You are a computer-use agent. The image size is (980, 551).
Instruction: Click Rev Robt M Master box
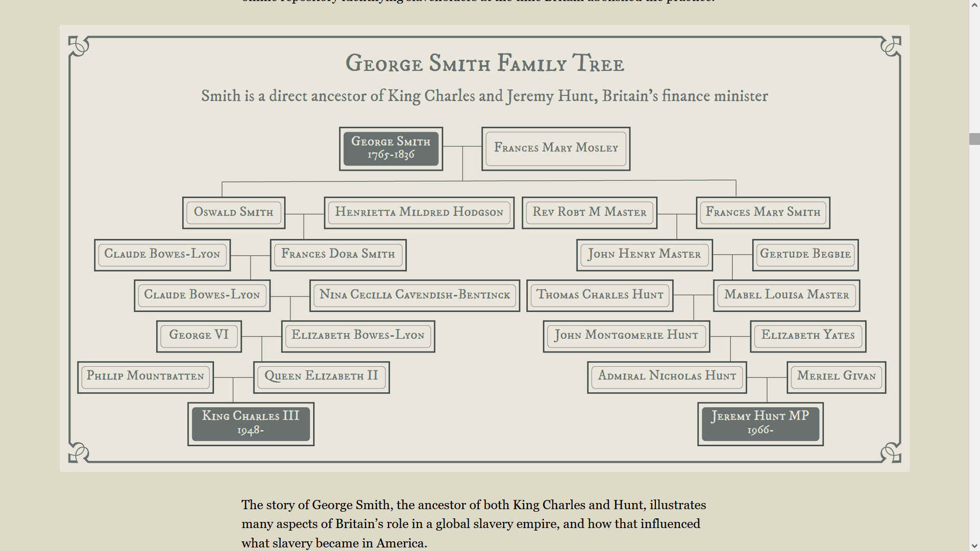[x=590, y=212]
